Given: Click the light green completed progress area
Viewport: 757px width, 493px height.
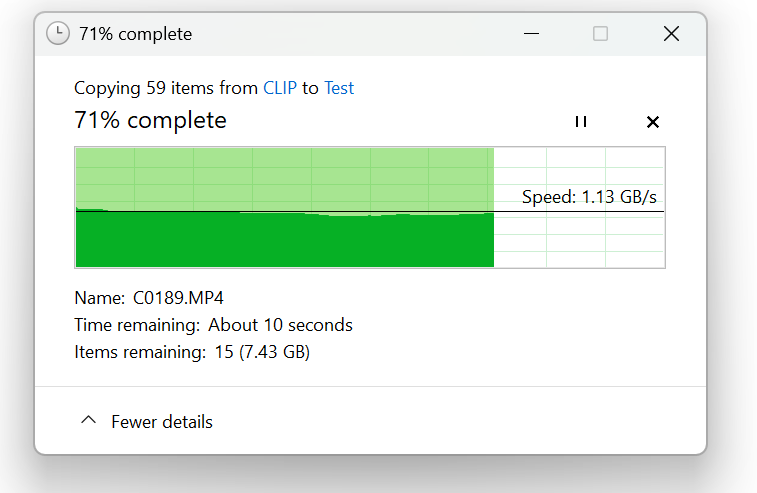Looking at the screenshot, I should (x=285, y=178).
